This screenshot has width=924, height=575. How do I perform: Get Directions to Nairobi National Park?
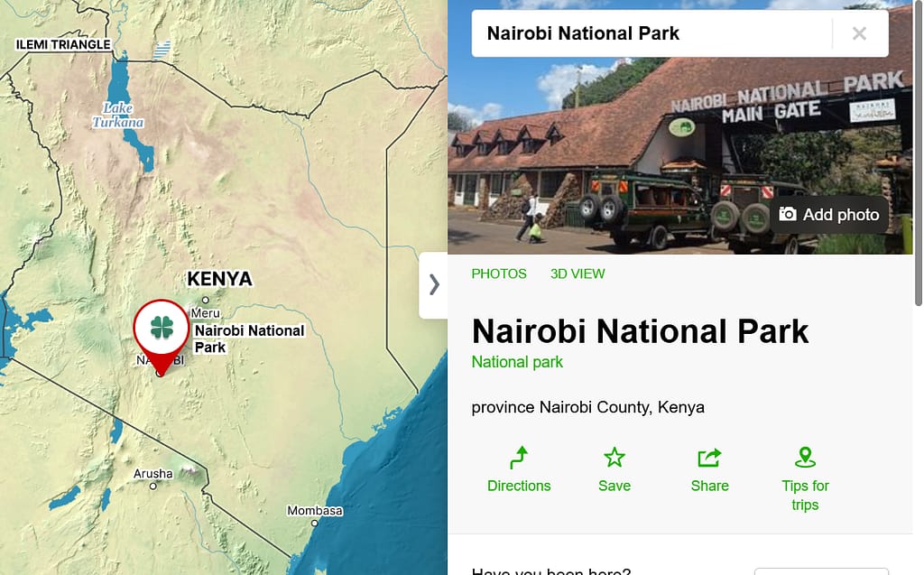point(519,469)
